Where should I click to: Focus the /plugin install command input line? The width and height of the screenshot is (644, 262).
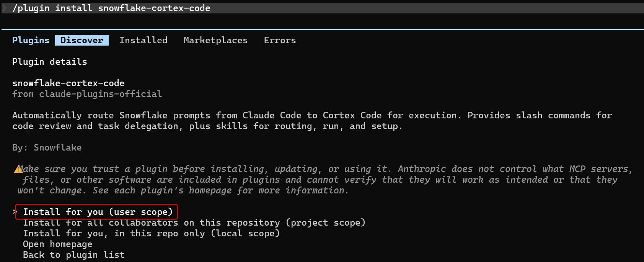point(322,8)
